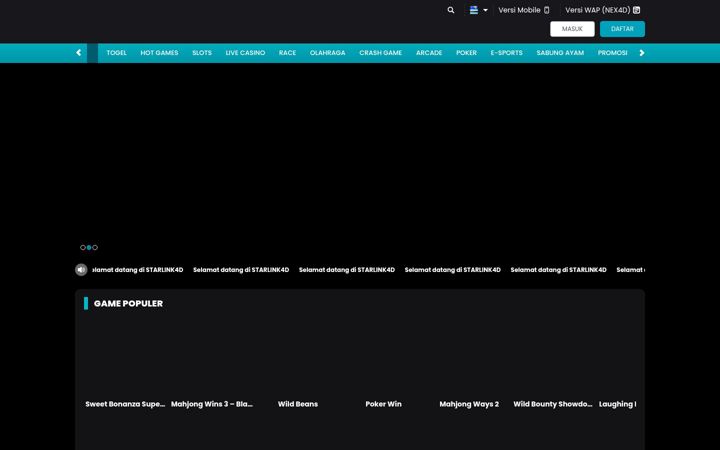Open the search magnifier icon

[x=450, y=10]
